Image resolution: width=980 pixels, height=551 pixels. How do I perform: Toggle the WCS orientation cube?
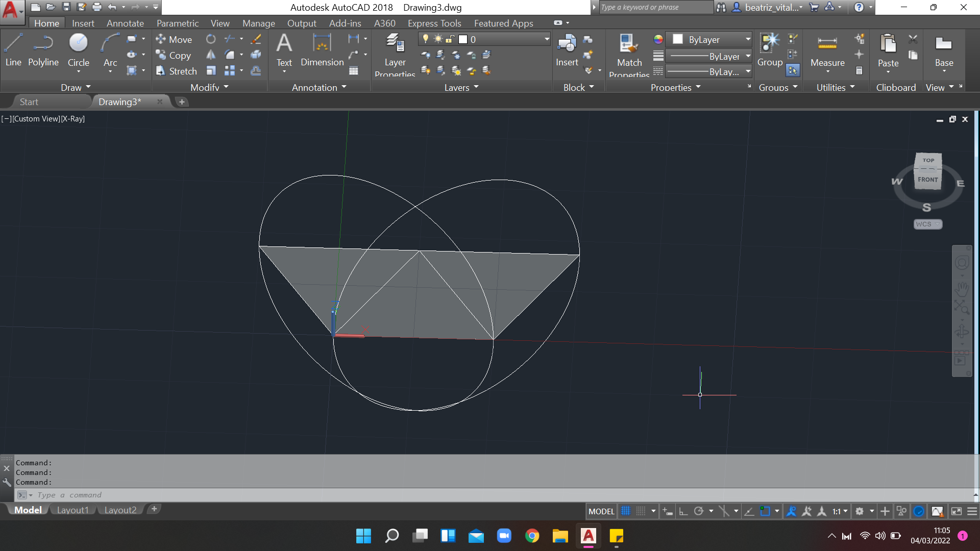927,223
